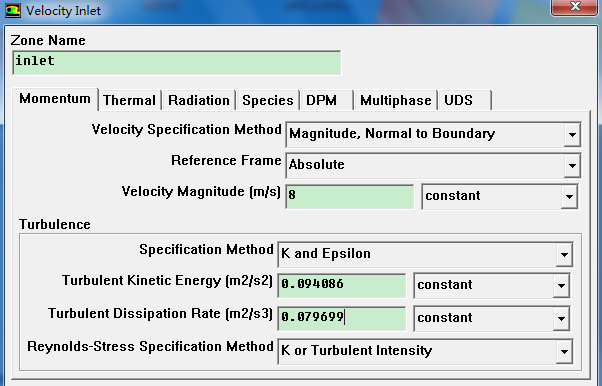
Task: Click the Velocity Magnitude input field
Action: pyautogui.click(x=350, y=197)
